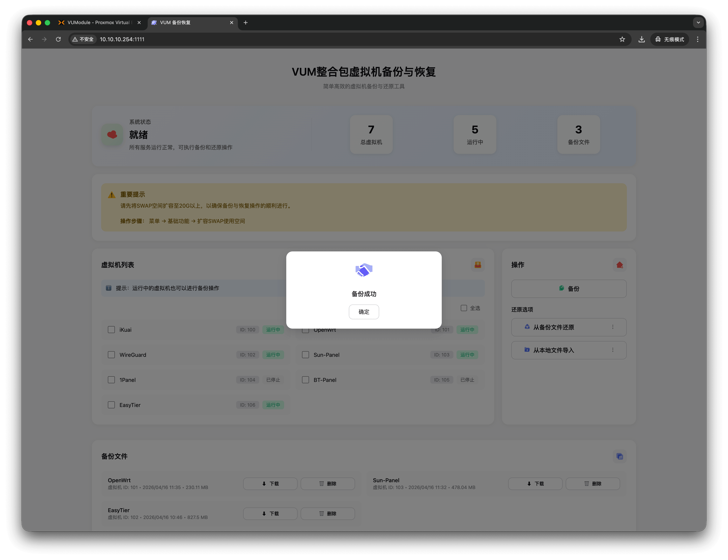The width and height of the screenshot is (728, 560).
Task: Check the EasyTier virtual machine checkbox
Action: tap(111, 405)
